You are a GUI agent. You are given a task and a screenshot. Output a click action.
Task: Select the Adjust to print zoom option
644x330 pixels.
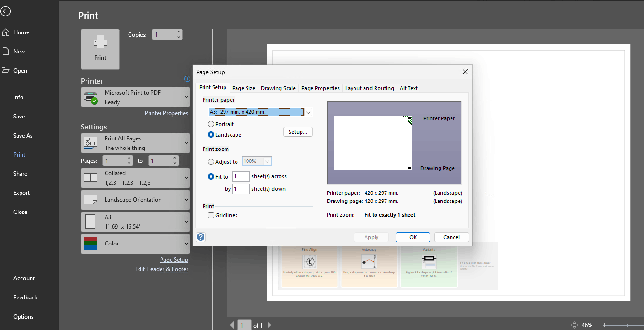click(x=211, y=161)
